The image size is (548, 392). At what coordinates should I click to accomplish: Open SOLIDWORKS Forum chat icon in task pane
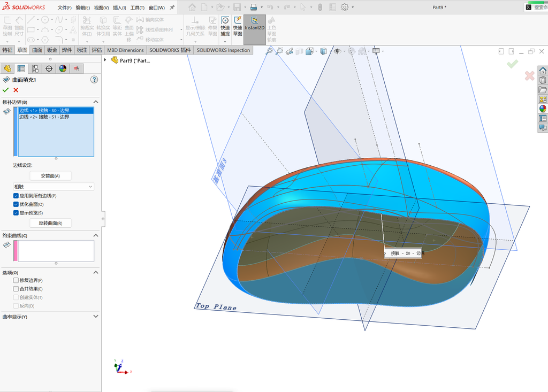[x=543, y=128]
